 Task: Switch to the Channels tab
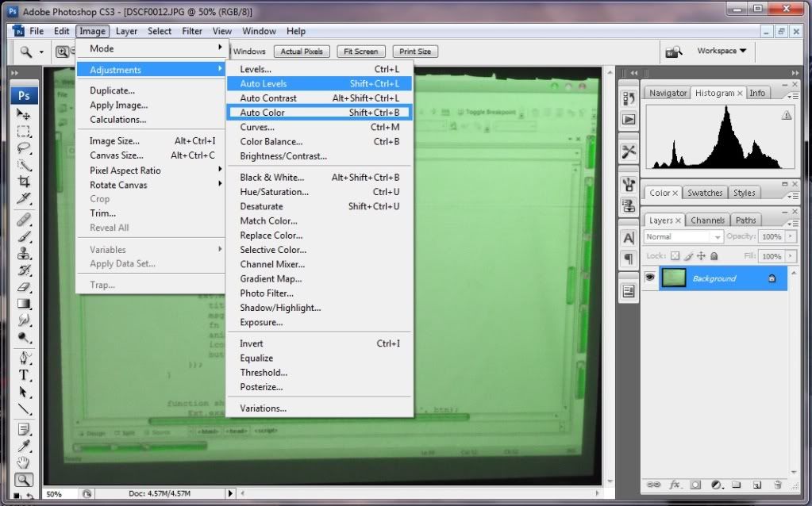pos(707,220)
